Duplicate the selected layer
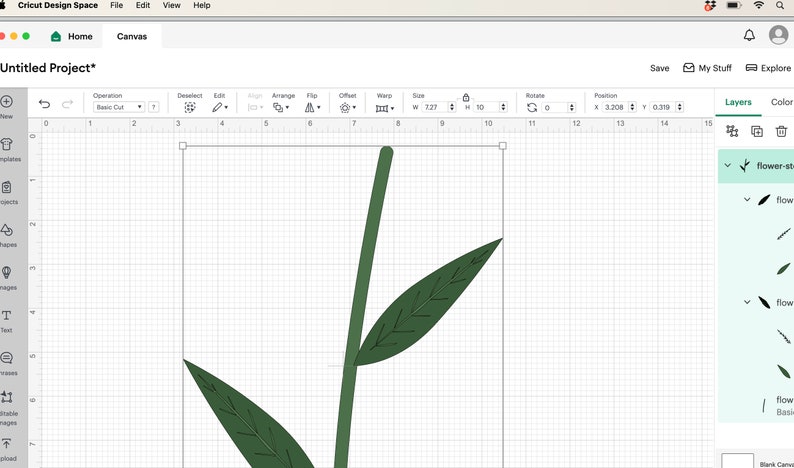Image resolution: width=794 pixels, height=468 pixels. pyautogui.click(x=757, y=131)
